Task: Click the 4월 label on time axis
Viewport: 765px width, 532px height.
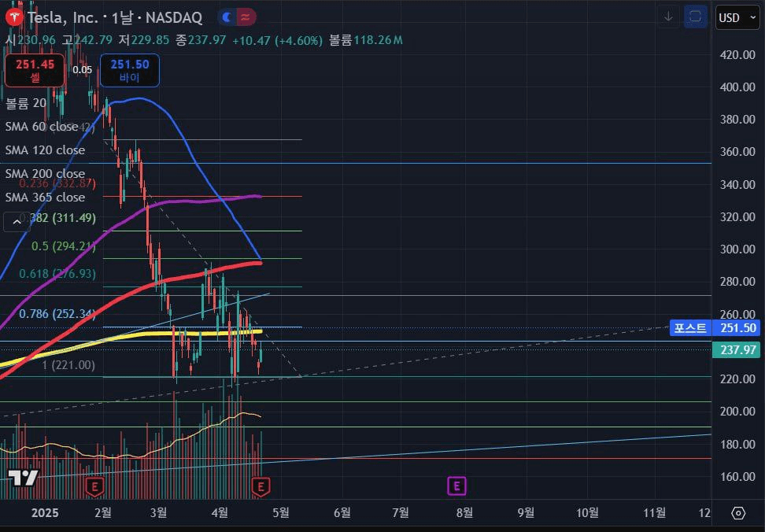Action: [x=220, y=513]
